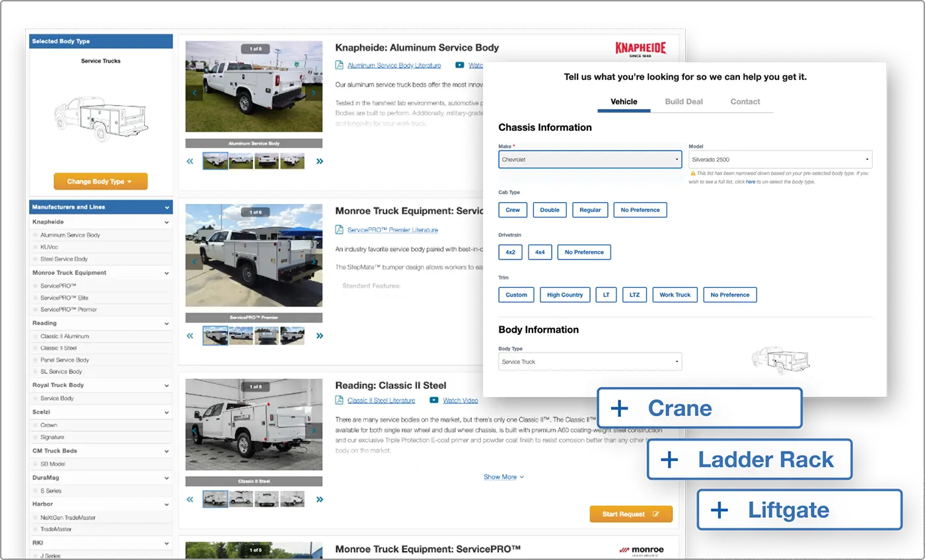Collapse the CM Truck Beds group

click(x=166, y=451)
